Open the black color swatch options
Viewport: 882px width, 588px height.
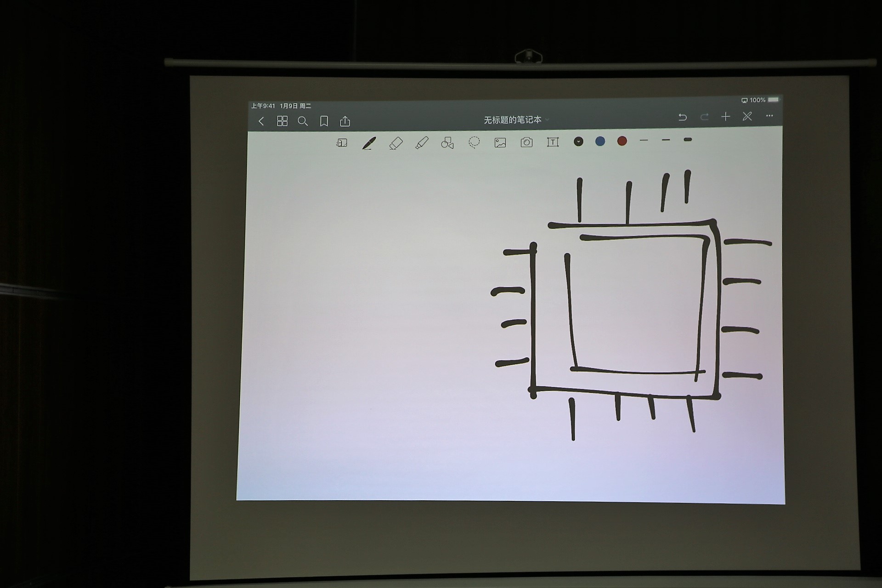578,141
